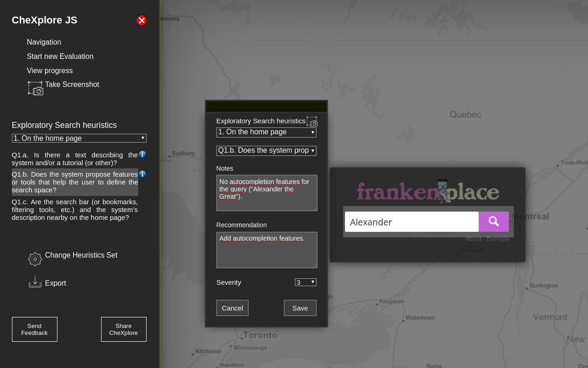Click the frankenplace logo
Viewport: 588px width, 368px height.
[x=428, y=191]
